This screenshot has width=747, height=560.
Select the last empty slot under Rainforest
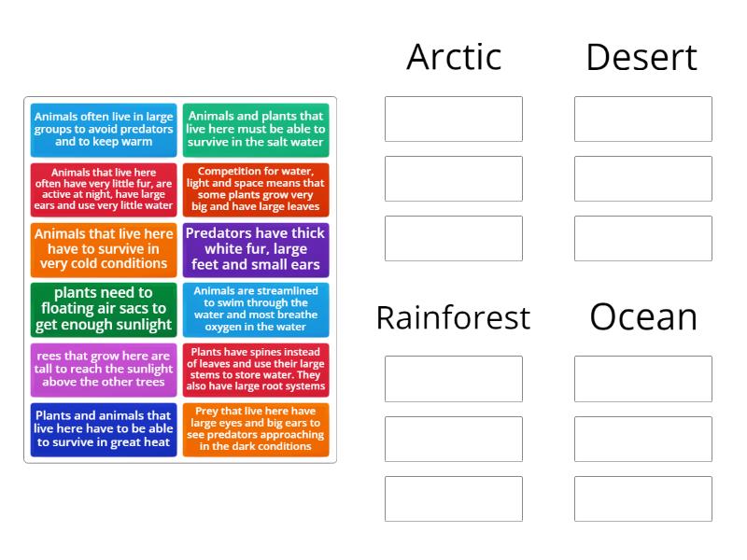(454, 498)
